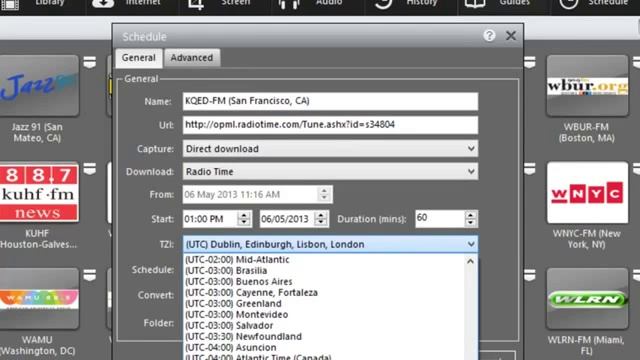Click the Start time 01:00 PM field
This screenshot has height=360, width=640.
[210, 219]
